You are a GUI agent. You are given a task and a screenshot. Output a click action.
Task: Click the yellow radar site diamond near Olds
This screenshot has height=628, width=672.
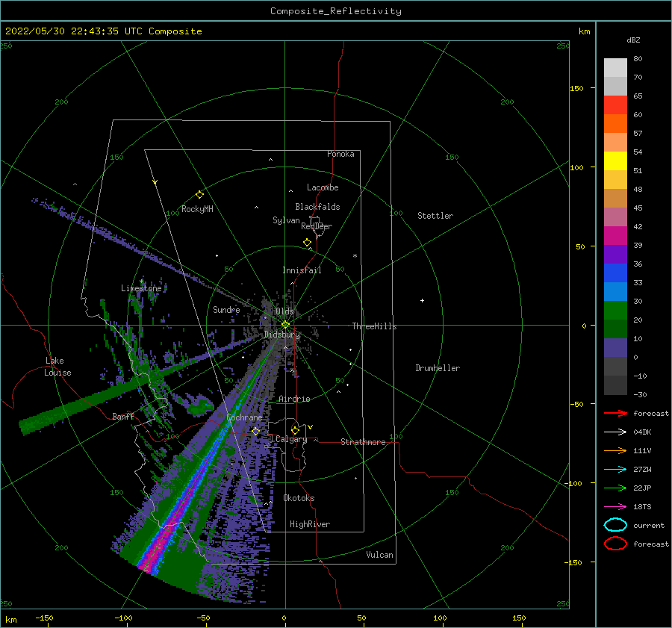pyautogui.click(x=285, y=325)
